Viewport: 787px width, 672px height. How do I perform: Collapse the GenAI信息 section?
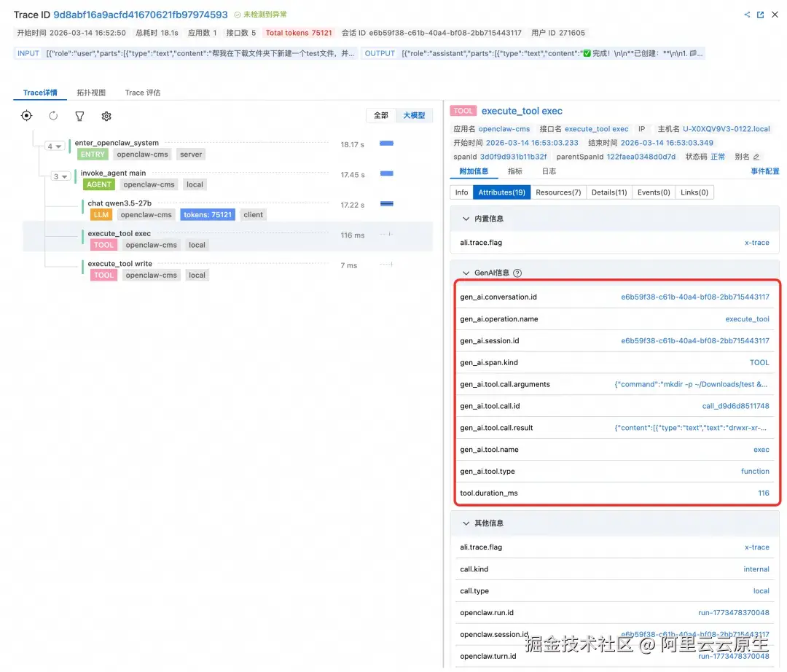[466, 273]
